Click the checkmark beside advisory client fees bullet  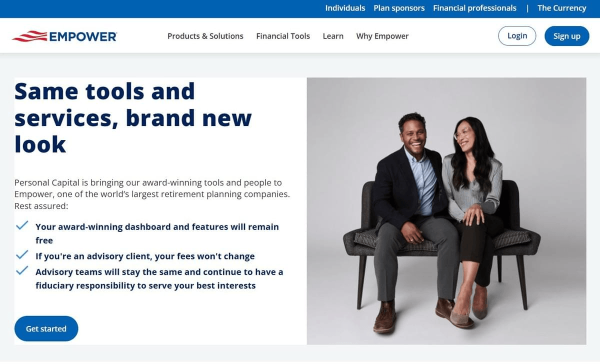(x=21, y=255)
